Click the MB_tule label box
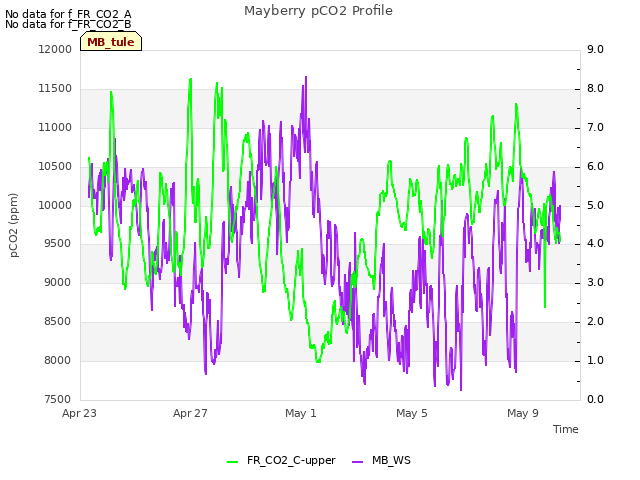Screen dimensions: 640x480 [111, 41]
